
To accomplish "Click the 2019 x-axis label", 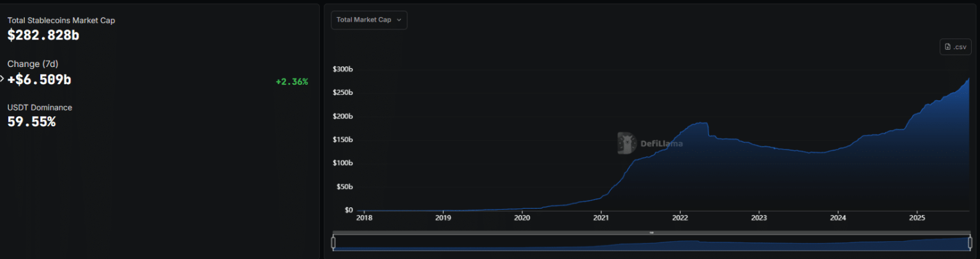I will point(443,218).
